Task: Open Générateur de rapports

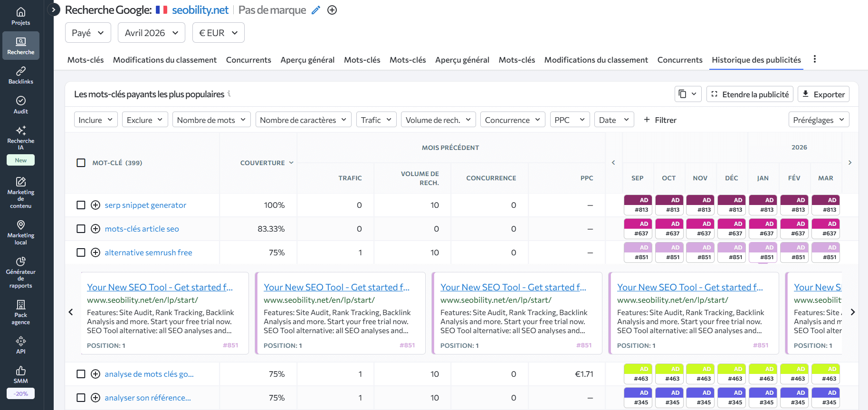Action: [20, 272]
